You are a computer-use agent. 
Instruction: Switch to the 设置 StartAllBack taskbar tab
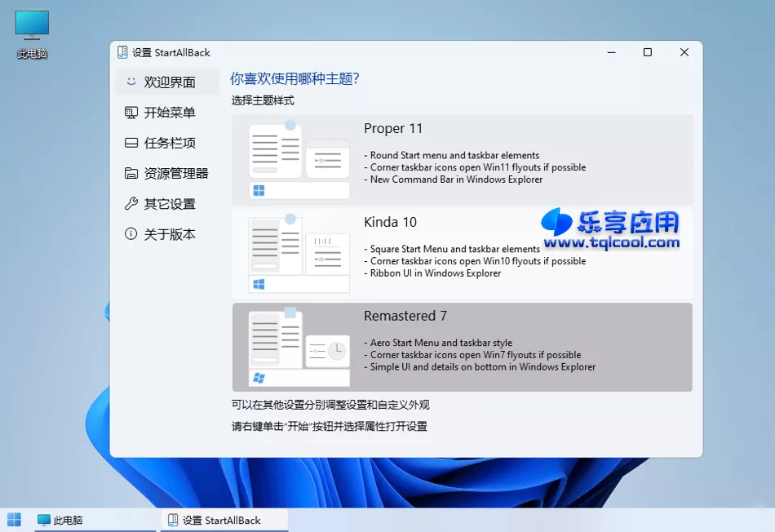tap(223, 519)
